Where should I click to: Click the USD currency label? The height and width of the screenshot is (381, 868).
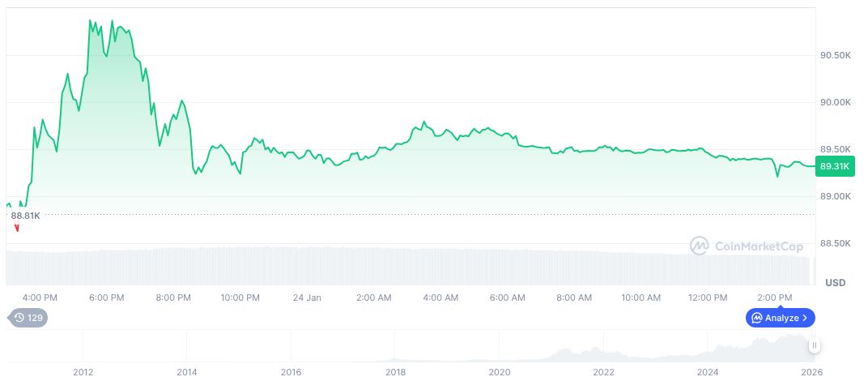pyautogui.click(x=835, y=283)
